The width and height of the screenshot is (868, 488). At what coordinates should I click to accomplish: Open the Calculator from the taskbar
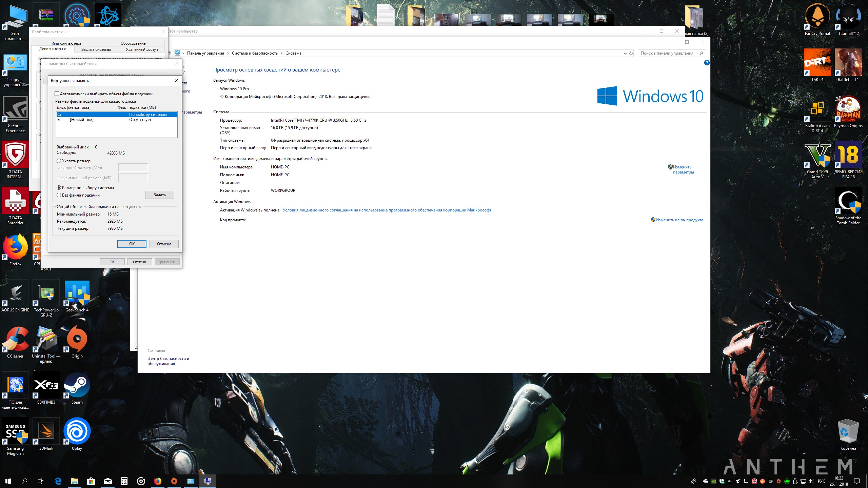[x=124, y=481]
